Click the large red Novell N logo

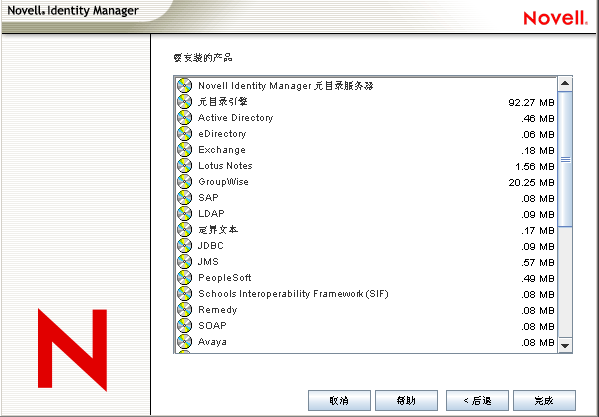(72, 350)
